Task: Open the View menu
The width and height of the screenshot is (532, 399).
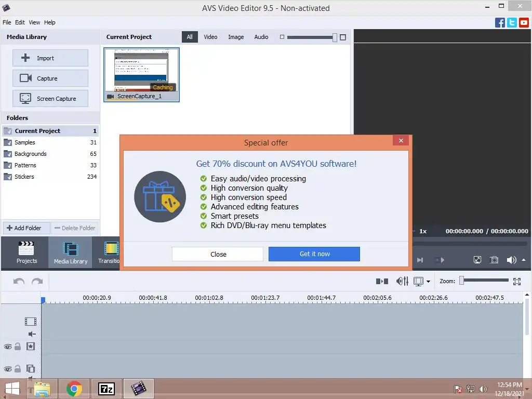Action: pyautogui.click(x=34, y=22)
